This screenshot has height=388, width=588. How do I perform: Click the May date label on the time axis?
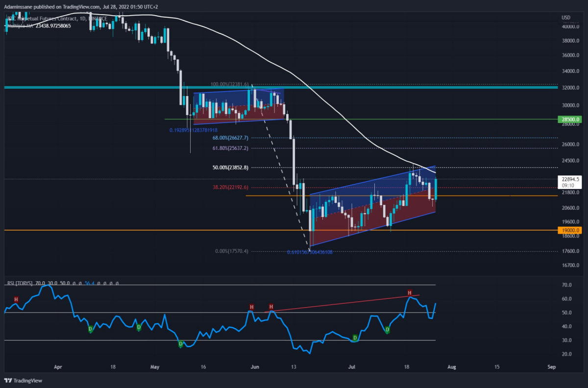155,366
